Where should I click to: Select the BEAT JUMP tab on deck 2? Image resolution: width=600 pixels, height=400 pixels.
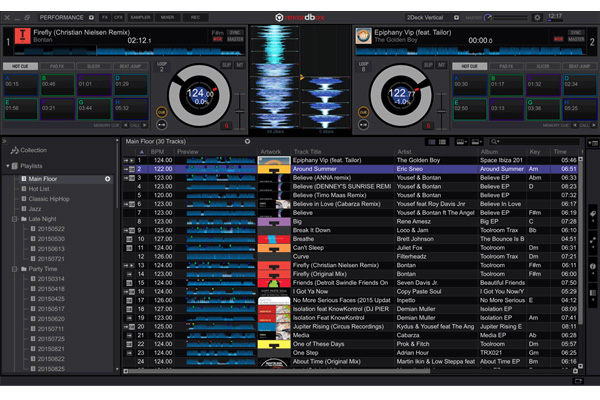click(580, 66)
